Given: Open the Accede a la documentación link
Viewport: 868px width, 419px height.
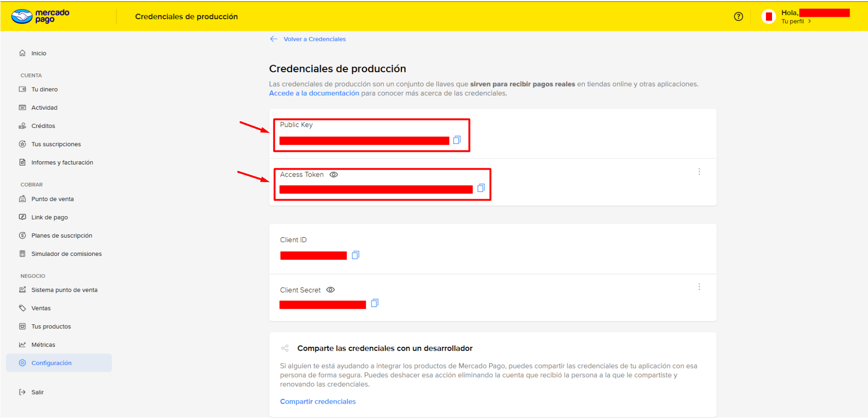Looking at the screenshot, I should tap(314, 93).
